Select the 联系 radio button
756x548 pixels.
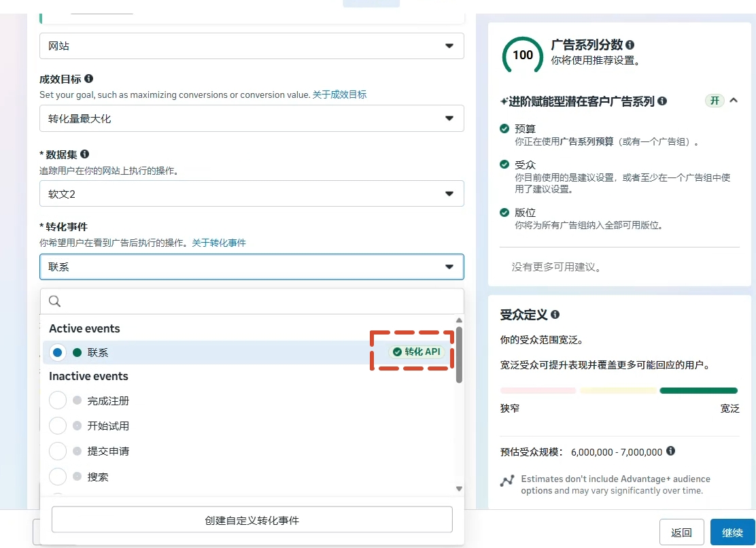coord(58,352)
